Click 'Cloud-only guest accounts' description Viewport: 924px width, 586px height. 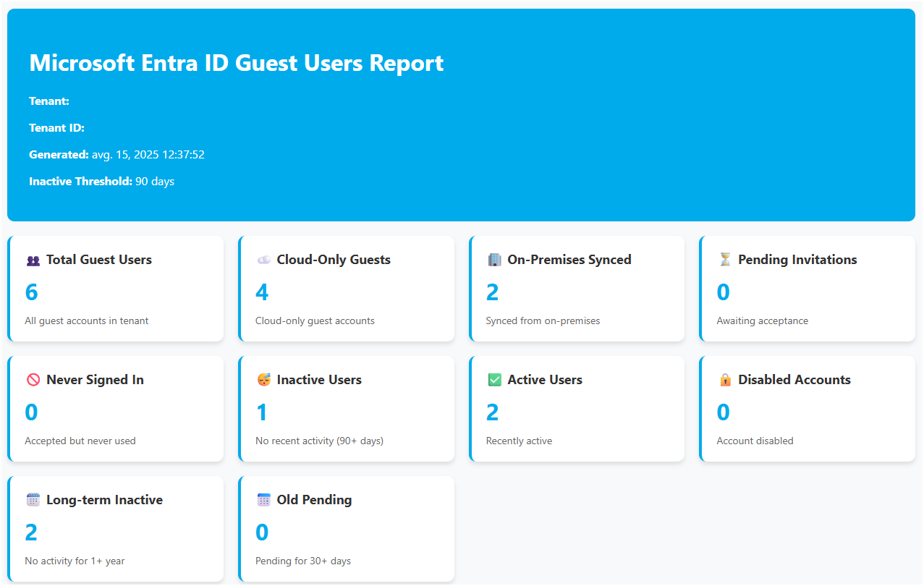coord(315,320)
